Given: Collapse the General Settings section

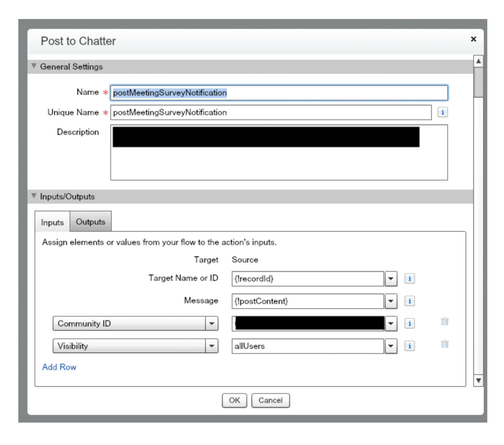Looking at the screenshot, I should pyautogui.click(x=34, y=66).
